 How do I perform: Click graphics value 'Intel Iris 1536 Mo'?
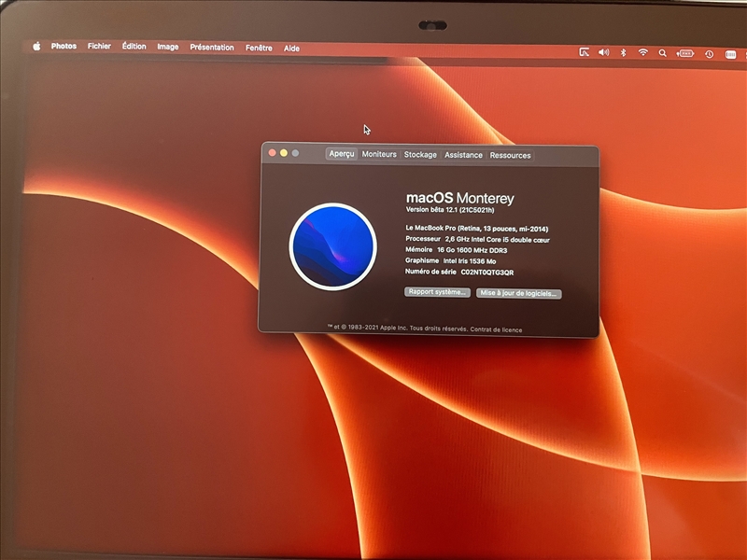click(x=470, y=261)
